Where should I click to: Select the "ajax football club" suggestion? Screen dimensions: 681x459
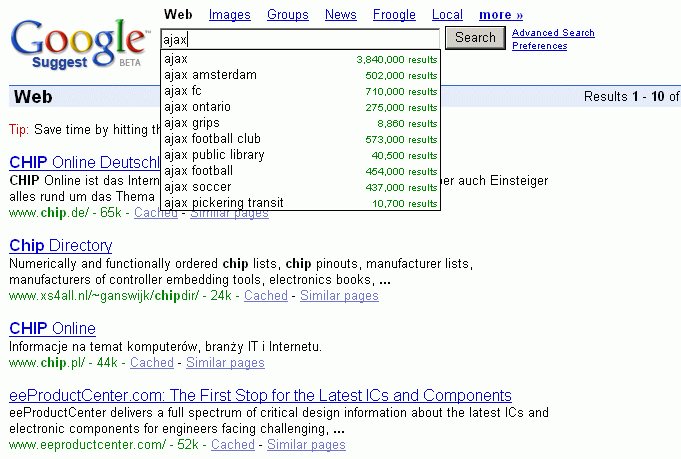click(301, 139)
